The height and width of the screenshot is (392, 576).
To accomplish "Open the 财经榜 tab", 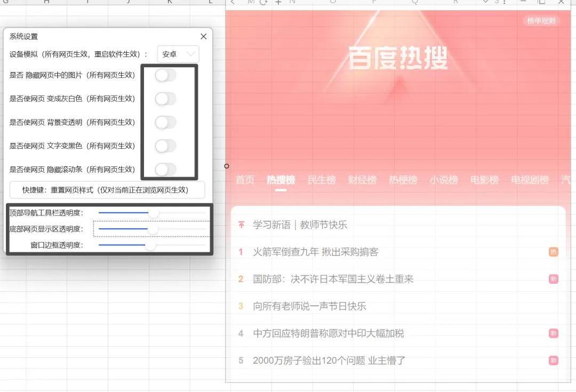I will click(x=362, y=180).
